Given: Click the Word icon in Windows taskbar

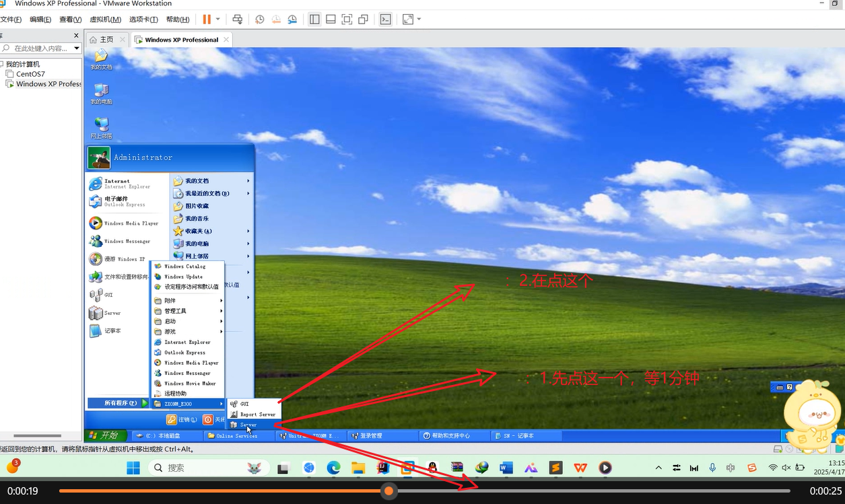Looking at the screenshot, I should (x=506, y=468).
